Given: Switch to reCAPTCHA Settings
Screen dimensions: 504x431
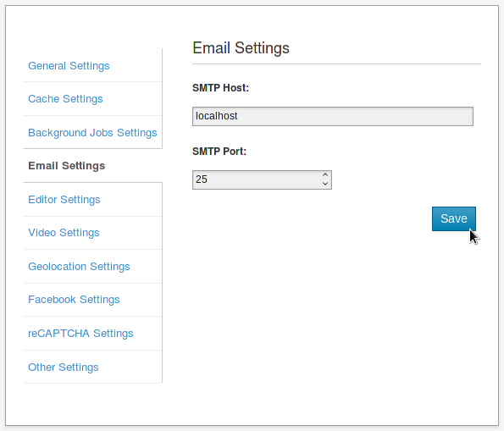Looking at the screenshot, I should tap(80, 334).
